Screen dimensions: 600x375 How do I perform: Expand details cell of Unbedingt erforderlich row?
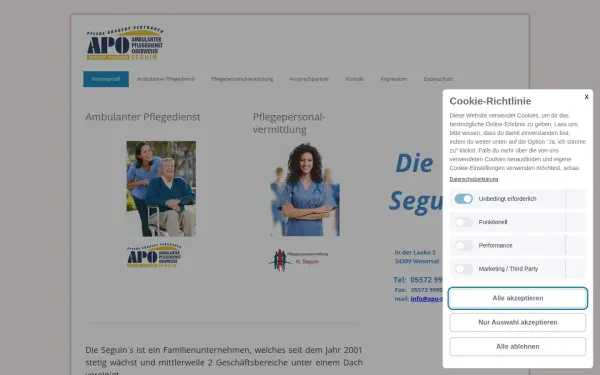(576, 199)
